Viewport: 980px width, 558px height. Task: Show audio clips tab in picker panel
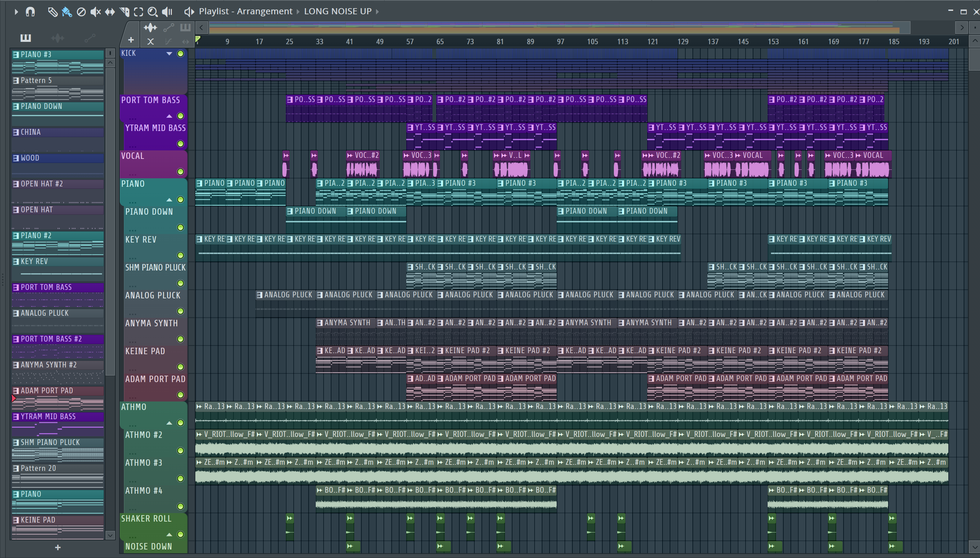tap(58, 37)
